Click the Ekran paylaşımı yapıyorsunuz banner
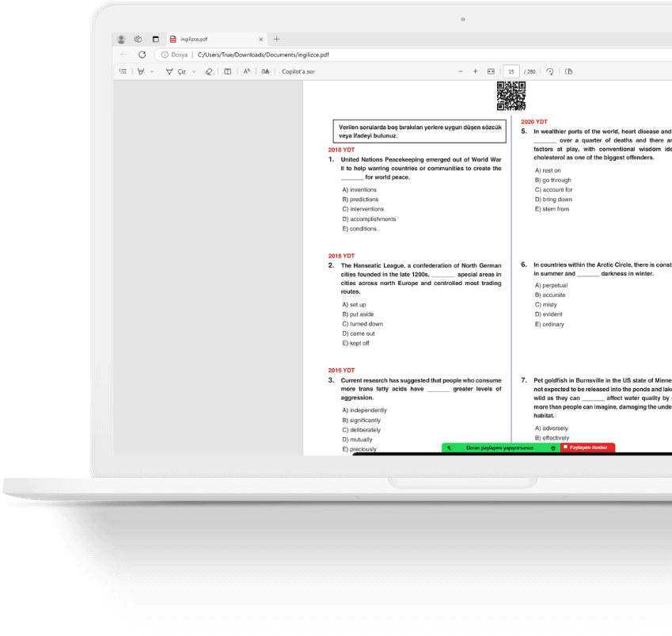 tap(500, 447)
